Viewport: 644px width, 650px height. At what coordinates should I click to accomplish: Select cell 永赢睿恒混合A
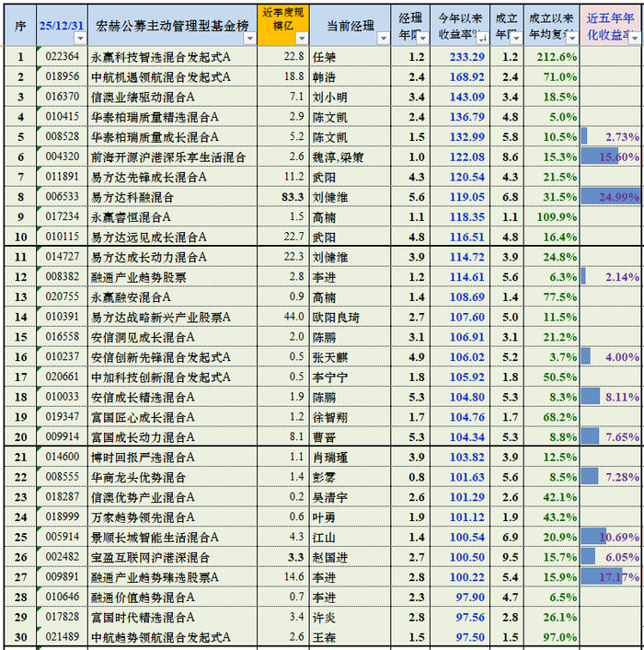coord(173,216)
